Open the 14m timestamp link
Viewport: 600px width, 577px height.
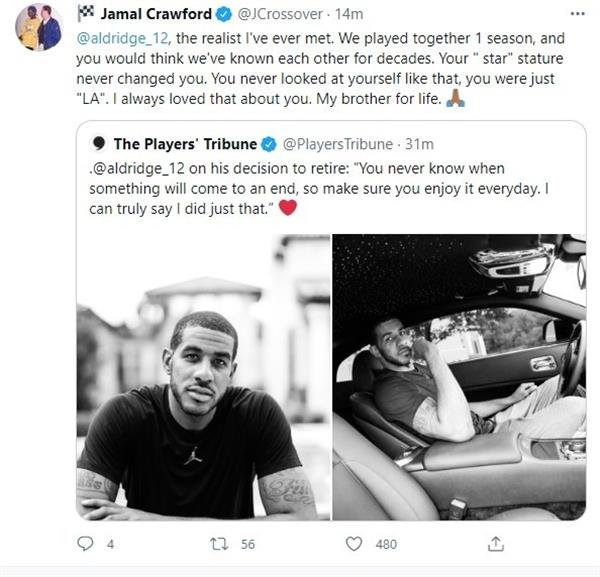point(349,14)
